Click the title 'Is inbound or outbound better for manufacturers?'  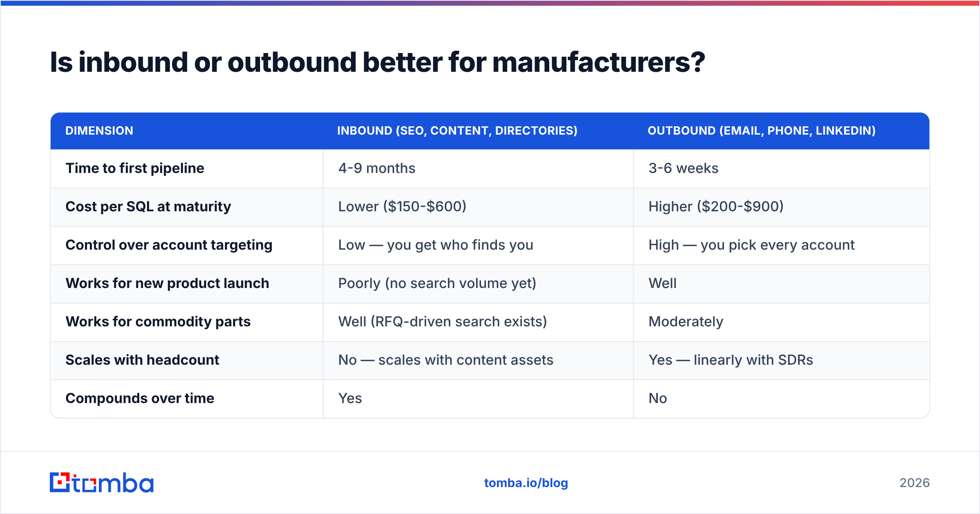pyautogui.click(x=378, y=62)
